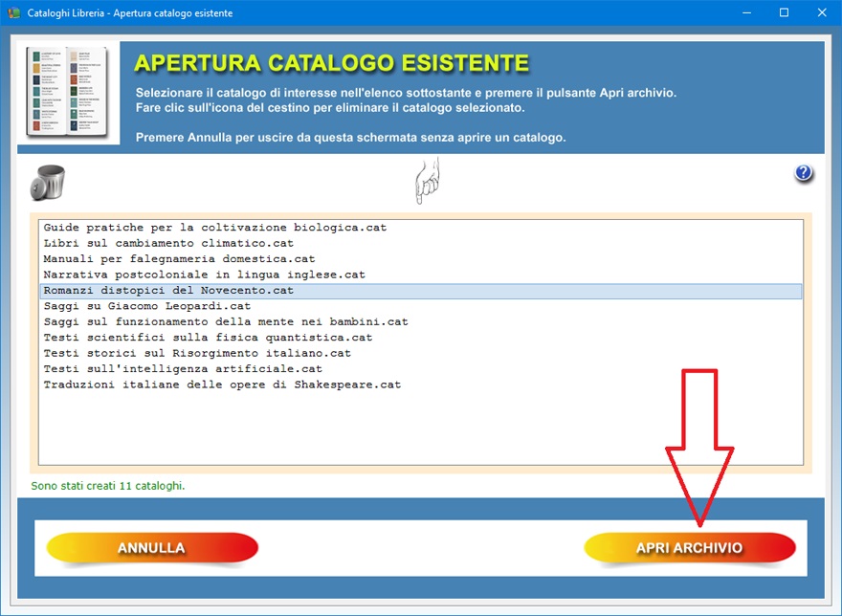842x616 pixels.
Task: Select Romanzi distopici del Novecento.cat
Action: 168,291
